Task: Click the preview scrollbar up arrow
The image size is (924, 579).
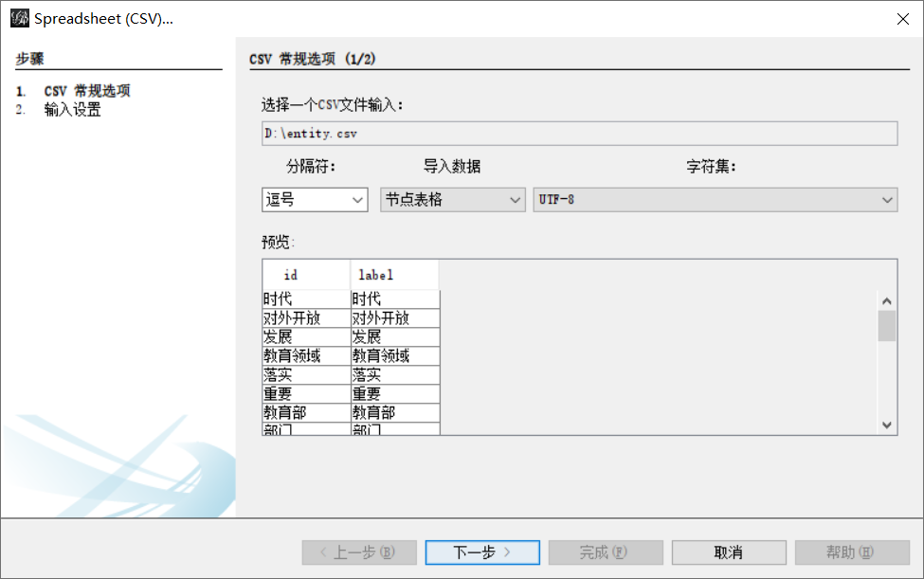Action: pyautogui.click(x=887, y=301)
